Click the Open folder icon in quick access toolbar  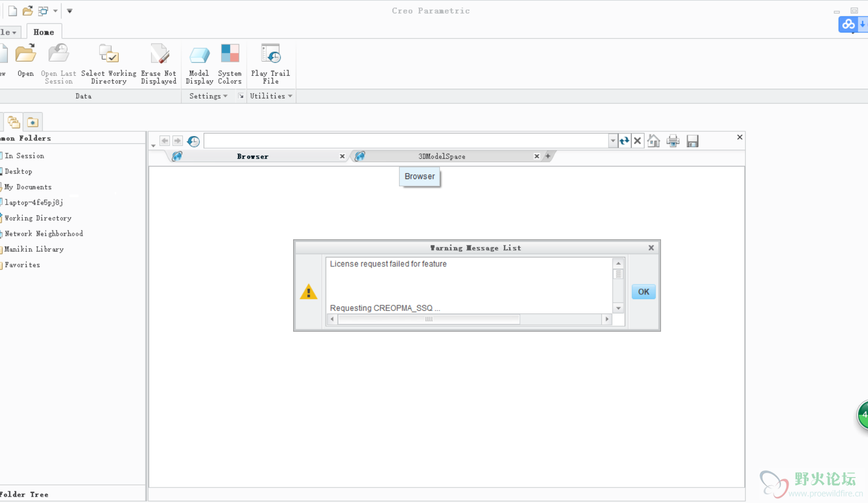point(27,10)
